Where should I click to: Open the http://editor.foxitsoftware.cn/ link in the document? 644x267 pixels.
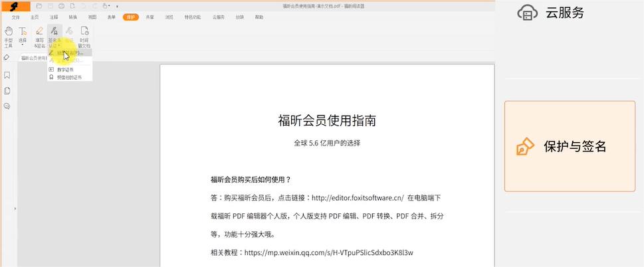[358, 198]
